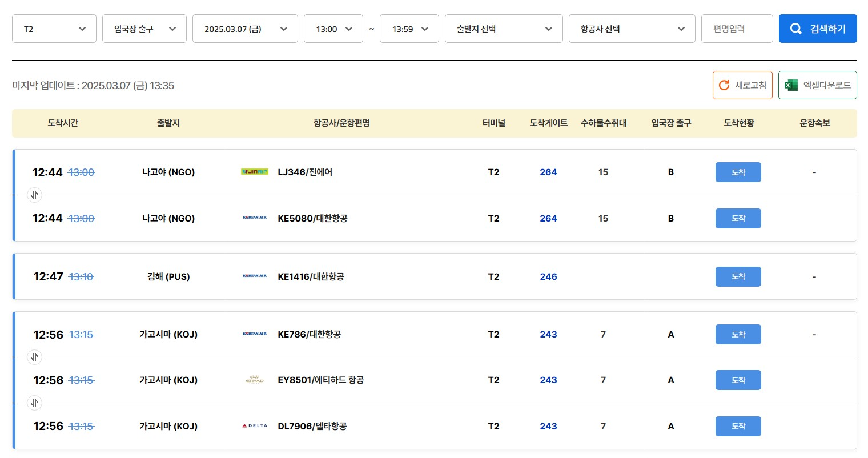This screenshot has width=868, height=458.
Task: Open the 13:00 start time dropdown
Action: 333,29
